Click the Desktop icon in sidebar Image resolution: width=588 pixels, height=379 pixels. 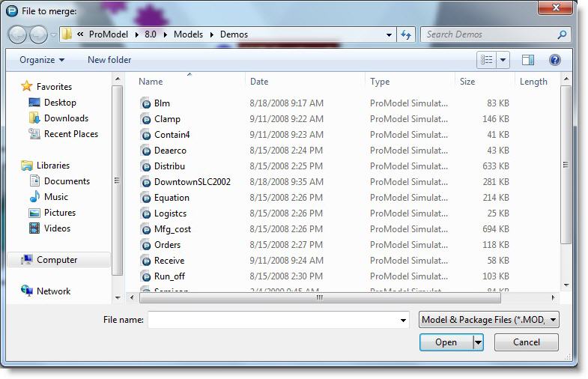(34, 103)
